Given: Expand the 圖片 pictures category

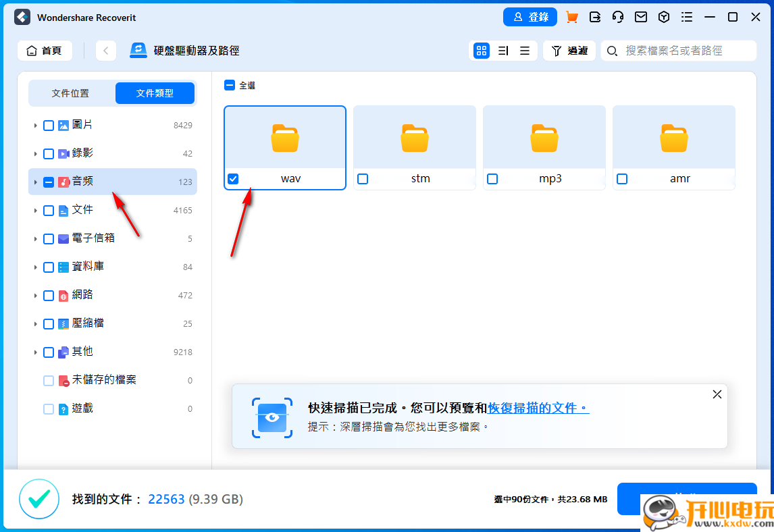Looking at the screenshot, I should point(35,125).
